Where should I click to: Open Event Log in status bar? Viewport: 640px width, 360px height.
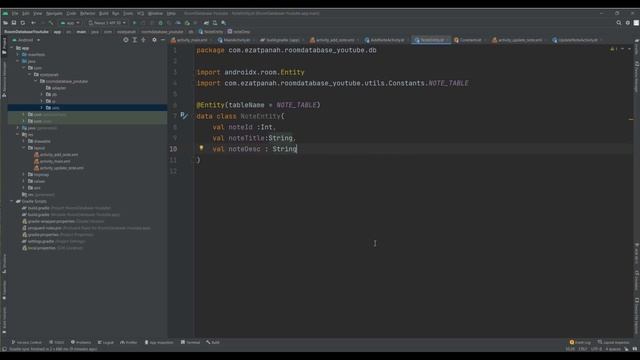click(x=580, y=342)
